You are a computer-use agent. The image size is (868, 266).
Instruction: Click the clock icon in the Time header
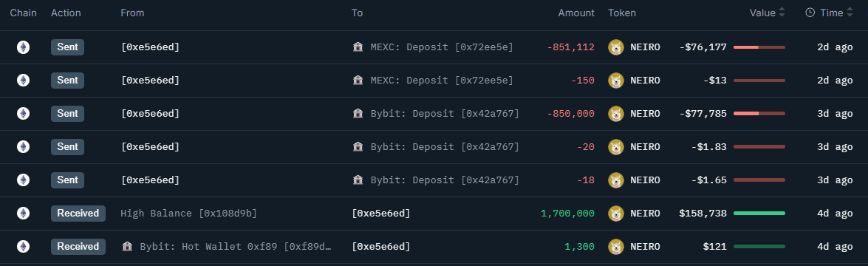coord(810,13)
